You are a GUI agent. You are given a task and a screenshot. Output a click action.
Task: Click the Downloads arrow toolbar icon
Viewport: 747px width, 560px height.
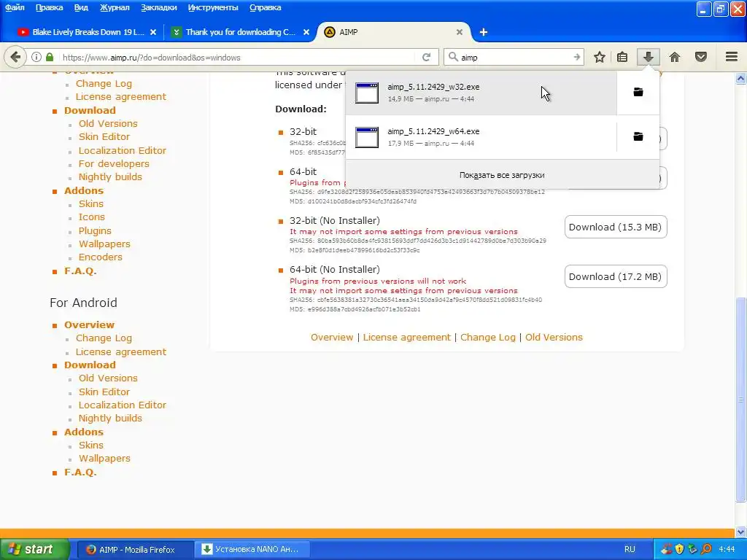(x=648, y=57)
